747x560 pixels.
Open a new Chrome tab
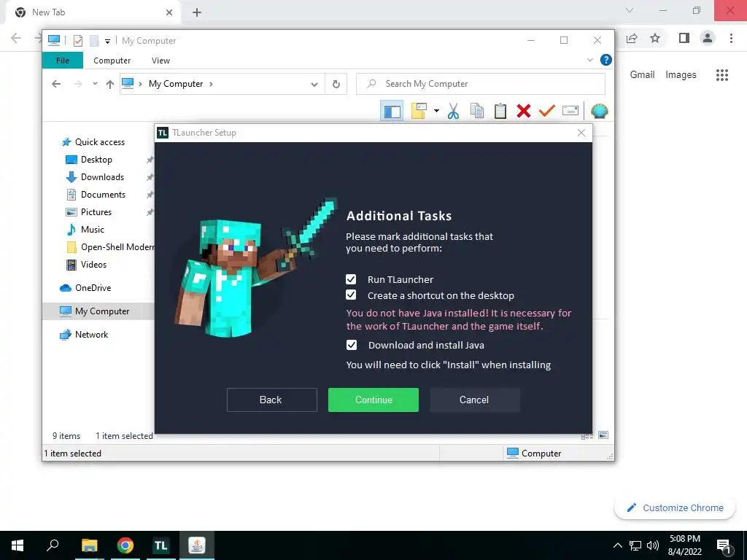click(x=197, y=12)
